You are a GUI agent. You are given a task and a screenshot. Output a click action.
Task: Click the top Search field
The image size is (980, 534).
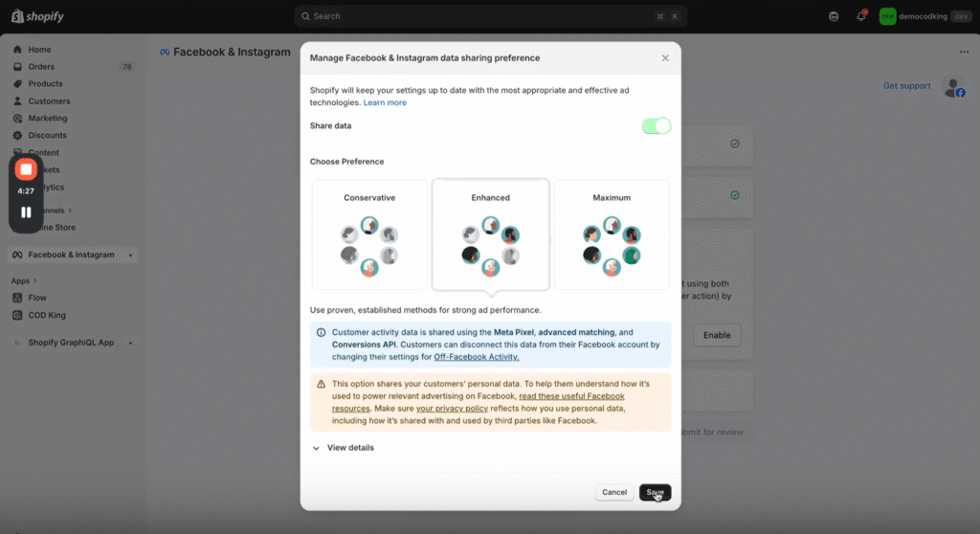pos(490,16)
